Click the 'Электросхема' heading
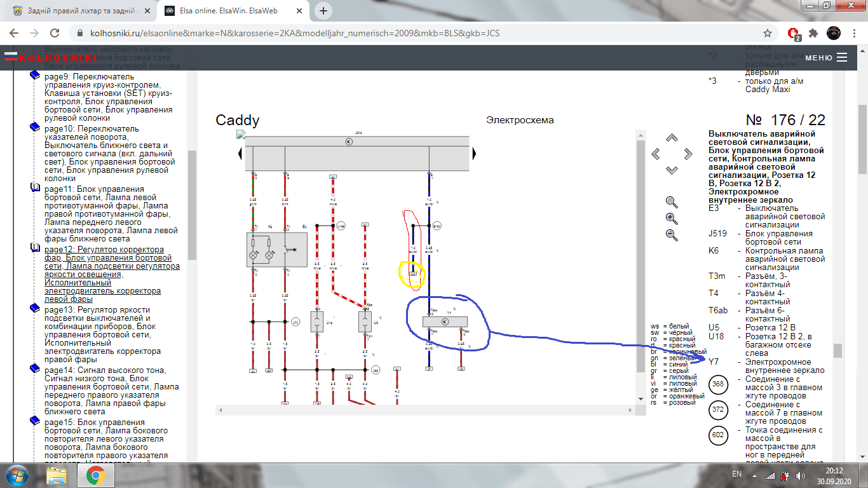This screenshot has width=868, height=488. click(x=519, y=119)
